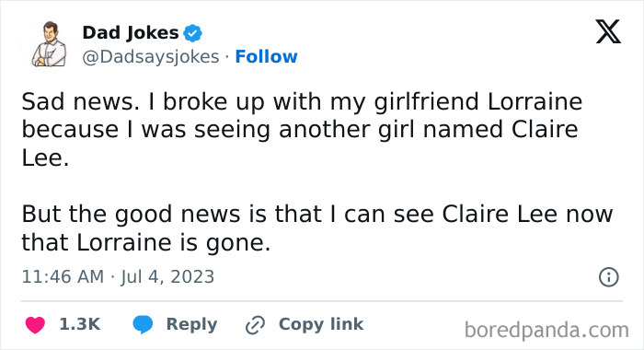Click the Reply label

[x=191, y=325]
